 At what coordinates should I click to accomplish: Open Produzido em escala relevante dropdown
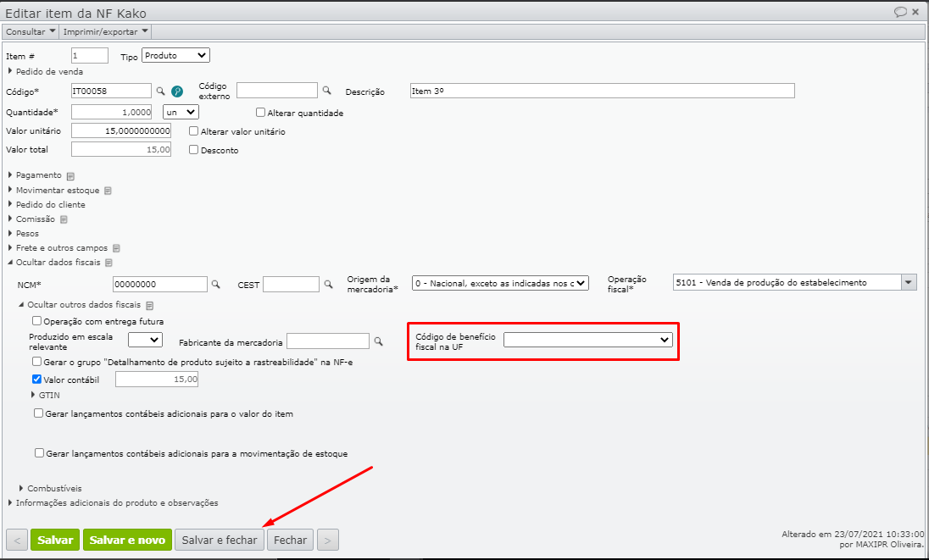click(145, 340)
